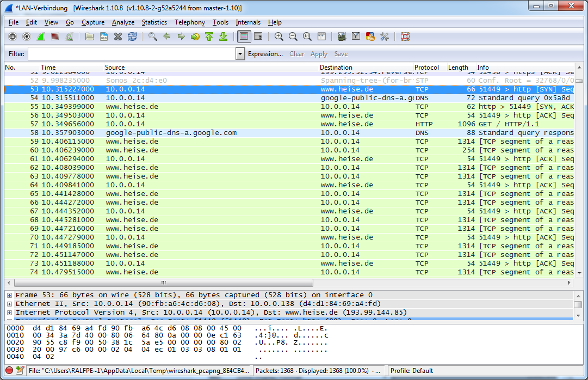The width and height of the screenshot is (588, 380).
Task: Toggle auto scroll in live capture
Action: click(258, 36)
